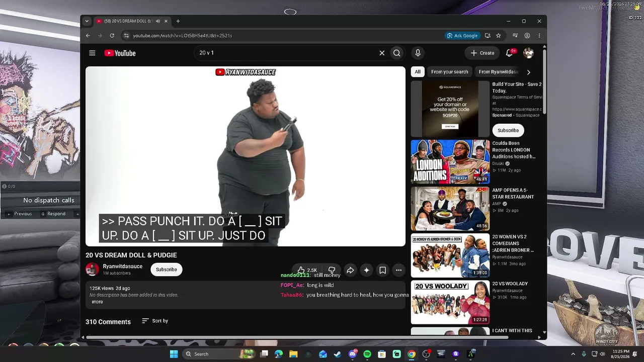
Task: Open Spotify from the taskbar
Action: pyautogui.click(x=367, y=354)
